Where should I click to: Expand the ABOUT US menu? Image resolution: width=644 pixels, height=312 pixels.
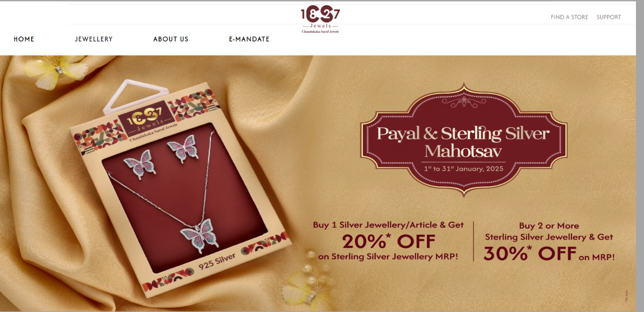171,39
